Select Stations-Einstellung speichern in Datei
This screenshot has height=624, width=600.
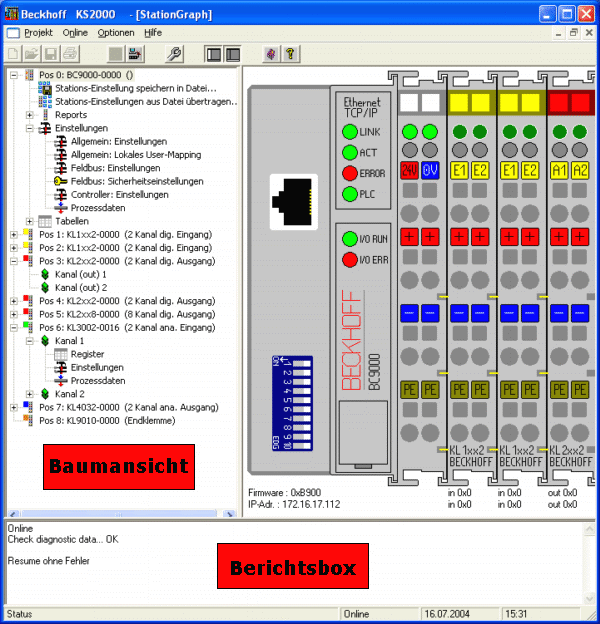(x=136, y=88)
